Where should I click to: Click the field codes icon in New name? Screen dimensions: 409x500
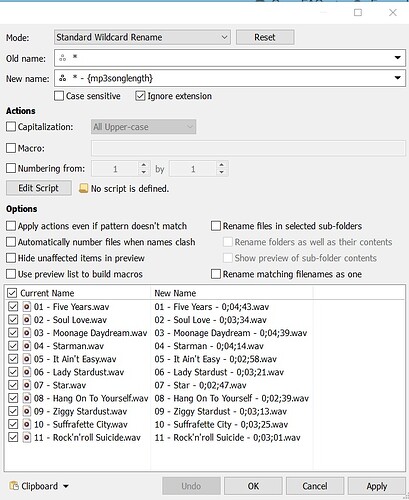[62, 78]
